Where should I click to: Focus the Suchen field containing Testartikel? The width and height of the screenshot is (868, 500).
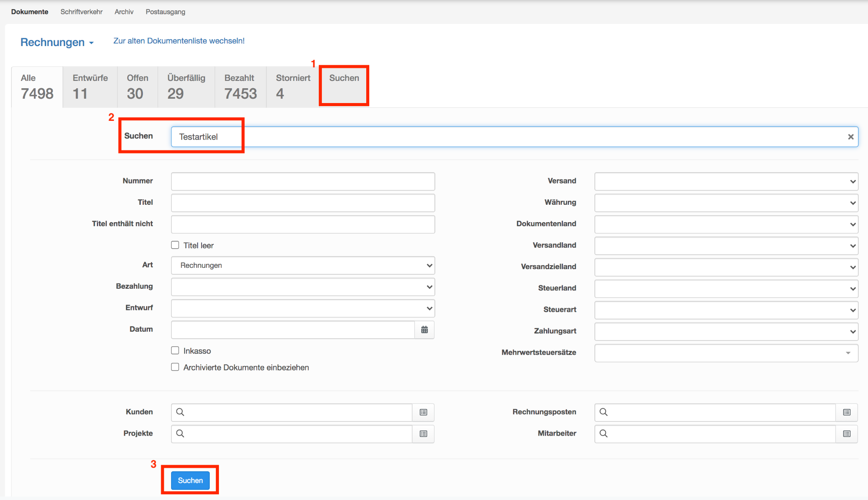tap(515, 137)
